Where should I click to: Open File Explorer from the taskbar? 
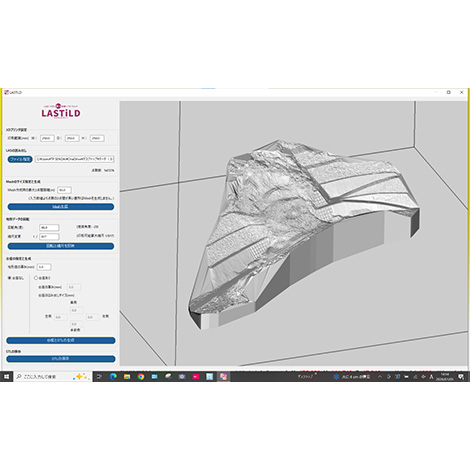pyautogui.click(x=127, y=376)
